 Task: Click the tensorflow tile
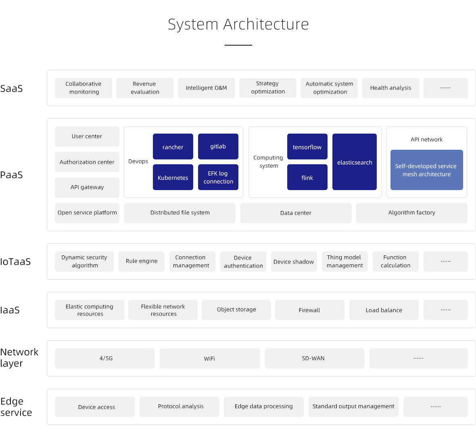pyautogui.click(x=307, y=147)
